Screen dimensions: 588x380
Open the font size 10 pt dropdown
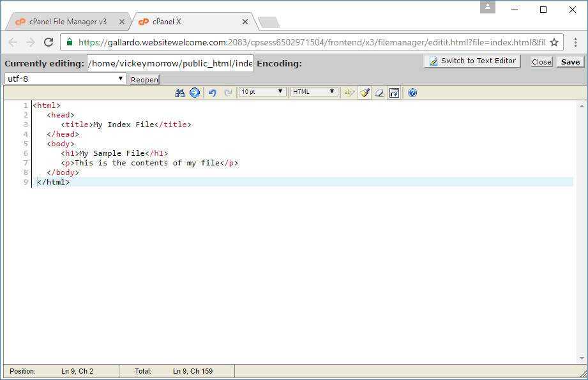262,92
